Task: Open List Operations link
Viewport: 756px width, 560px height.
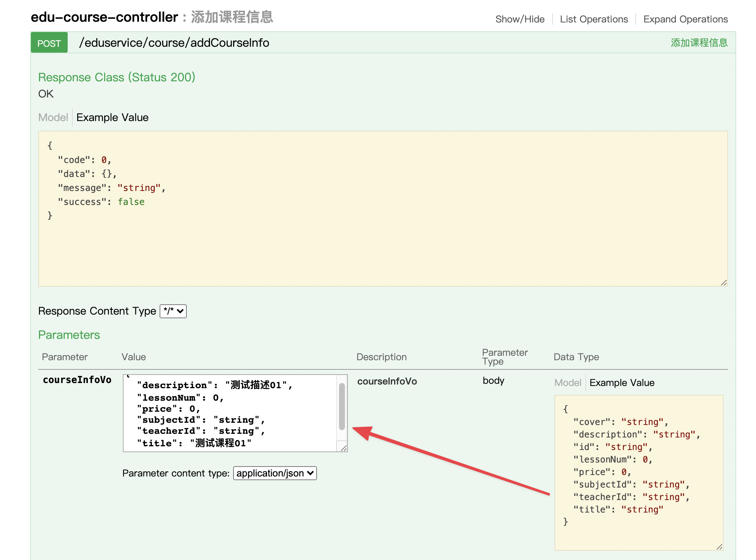Action: click(593, 19)
